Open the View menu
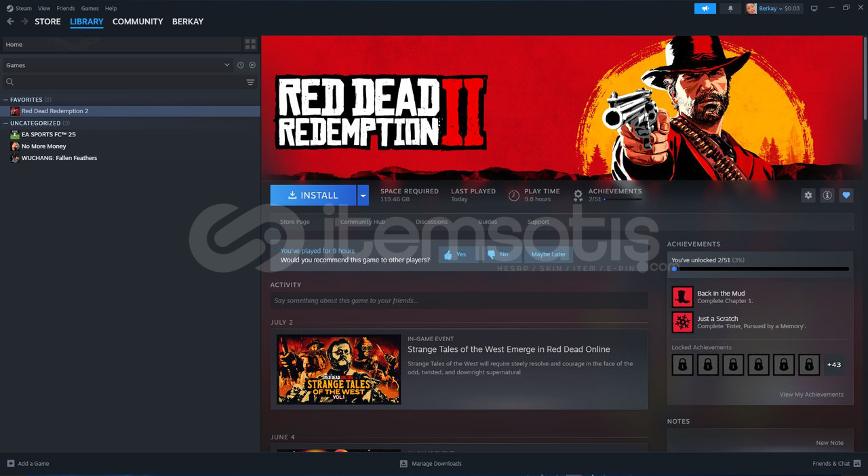The height and width of the screenshot is (476, 868). click(x=44, y=8)
